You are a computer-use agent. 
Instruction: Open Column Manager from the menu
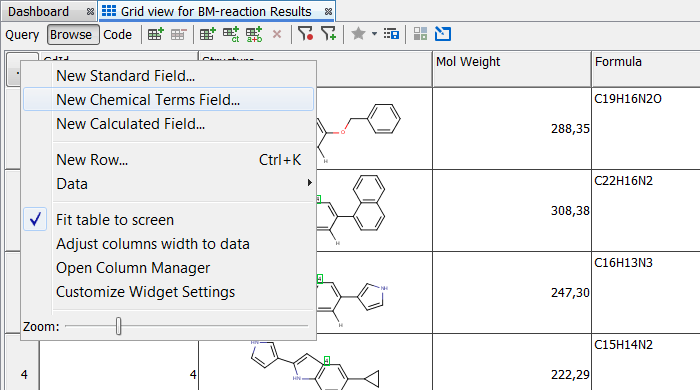point(168,268)
